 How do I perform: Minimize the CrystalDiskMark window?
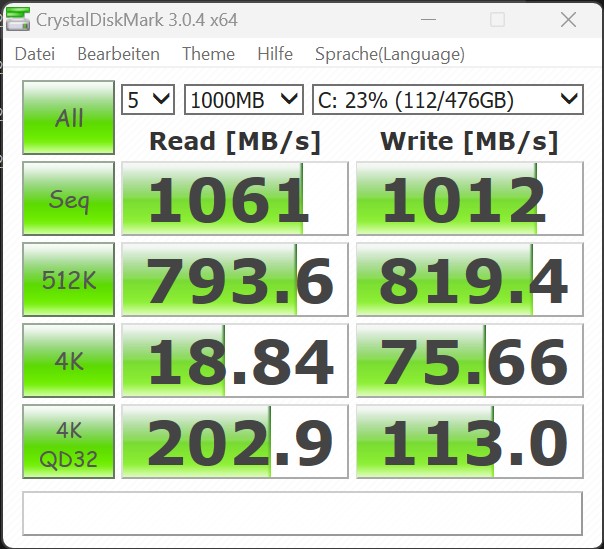point(428,20)
